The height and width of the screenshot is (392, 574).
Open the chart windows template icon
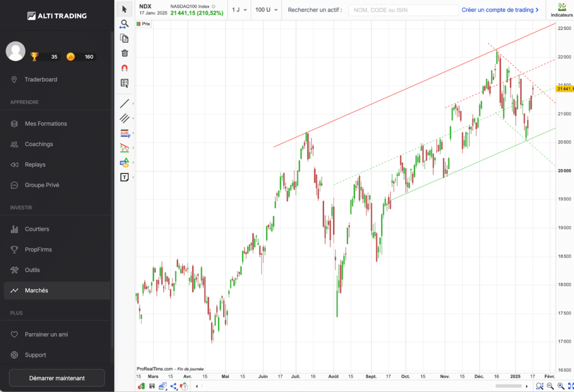pos(163,386)
